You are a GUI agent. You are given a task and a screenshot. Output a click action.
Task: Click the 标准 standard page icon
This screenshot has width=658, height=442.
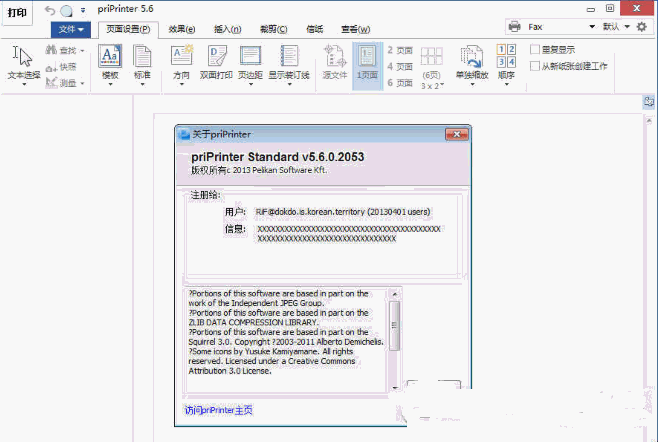(142, 56)
